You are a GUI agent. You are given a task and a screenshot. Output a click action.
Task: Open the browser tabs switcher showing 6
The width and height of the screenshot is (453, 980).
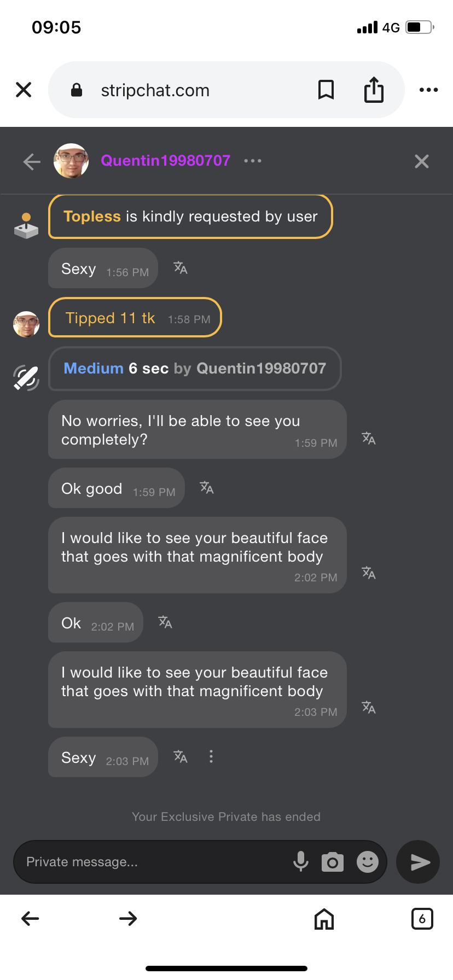422,919
